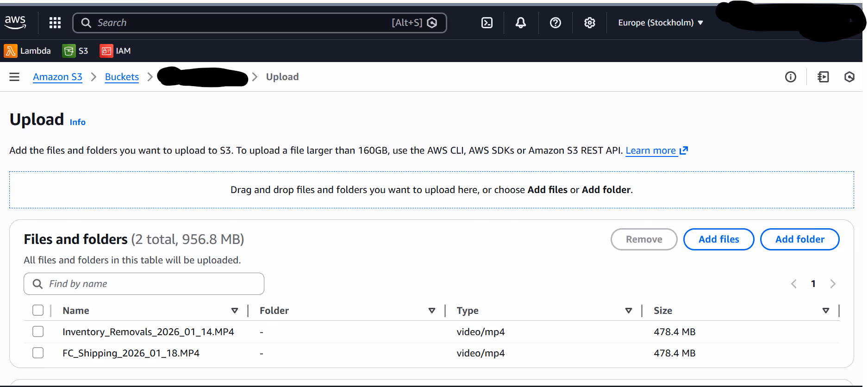Screen dimensions: 868x387
Task: Open the info panel icon on the right
Action: [x=791, y=77]
